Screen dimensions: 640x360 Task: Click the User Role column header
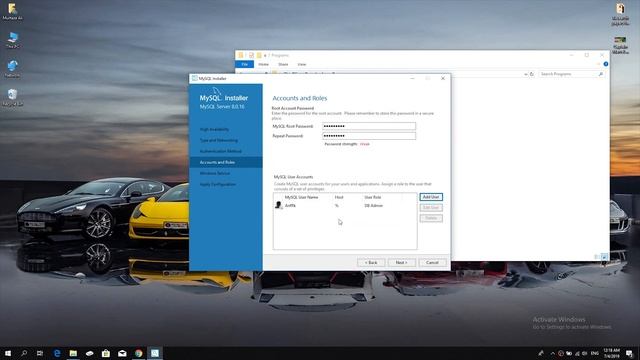373,197
